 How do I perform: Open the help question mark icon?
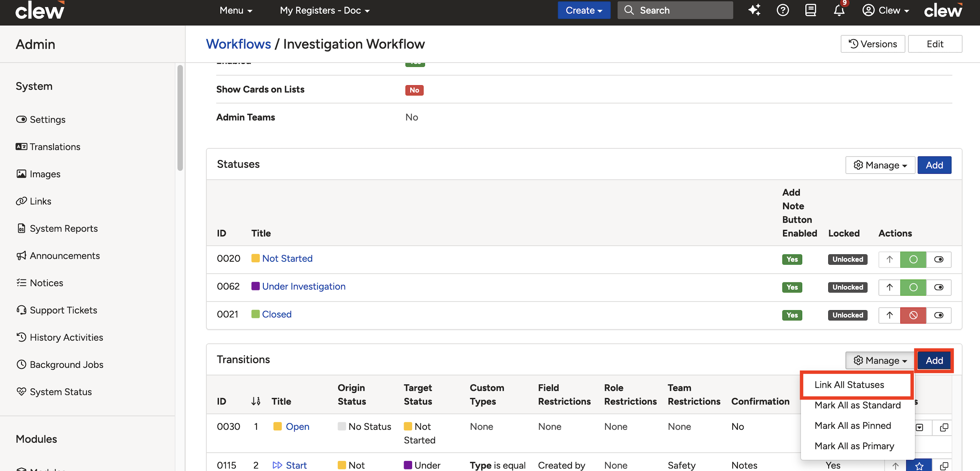(782, 10)
